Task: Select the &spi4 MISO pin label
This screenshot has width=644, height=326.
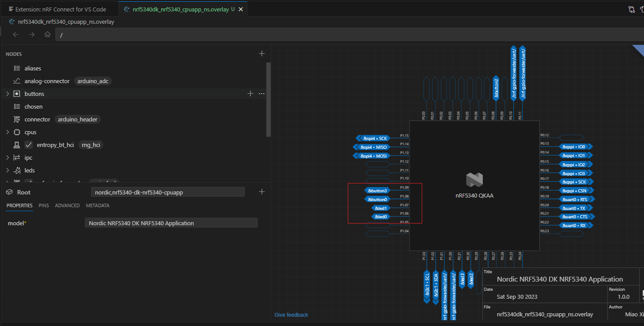Action: pos(372,147)
